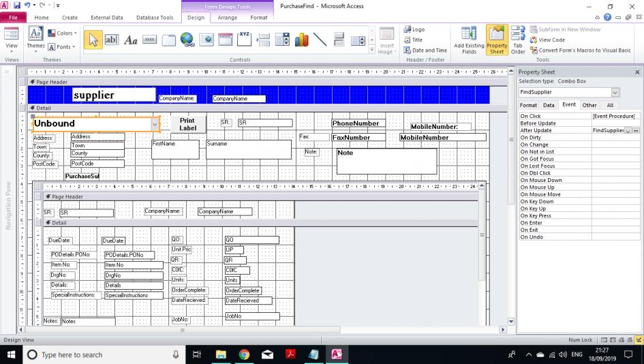
Task: Close the Property Sheet pane
Action: pyautogui.click(x=637, y=72)
